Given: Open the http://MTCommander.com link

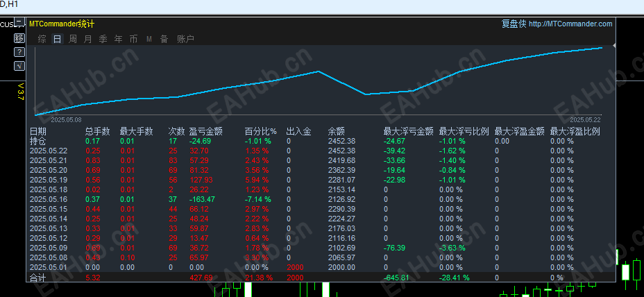Looking at the screenshot, I should click(x=570, y=24).
